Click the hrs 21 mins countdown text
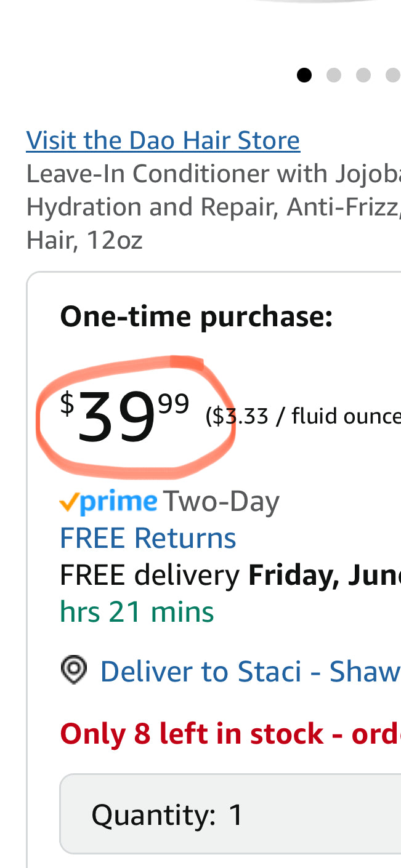 [137, 613]
